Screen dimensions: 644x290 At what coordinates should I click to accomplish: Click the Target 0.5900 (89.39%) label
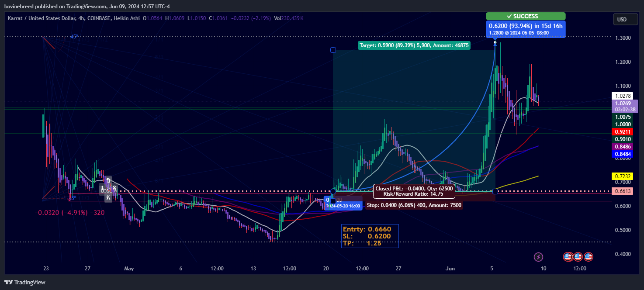[414, 45]
